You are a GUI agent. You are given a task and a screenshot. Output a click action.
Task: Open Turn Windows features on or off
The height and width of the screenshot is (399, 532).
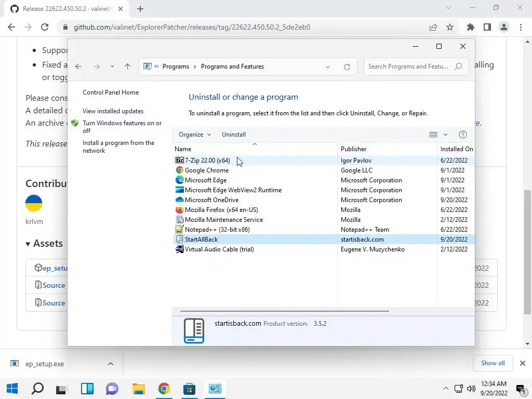122,127
